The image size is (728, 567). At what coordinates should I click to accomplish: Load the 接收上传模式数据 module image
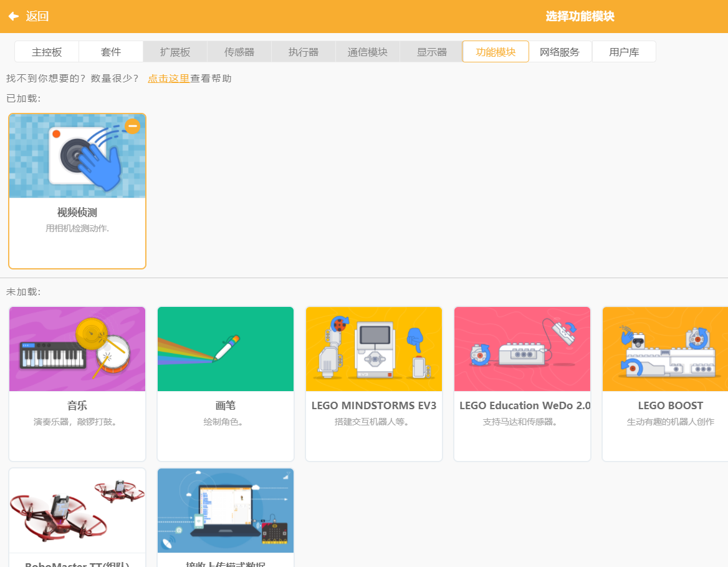point(226,511)
